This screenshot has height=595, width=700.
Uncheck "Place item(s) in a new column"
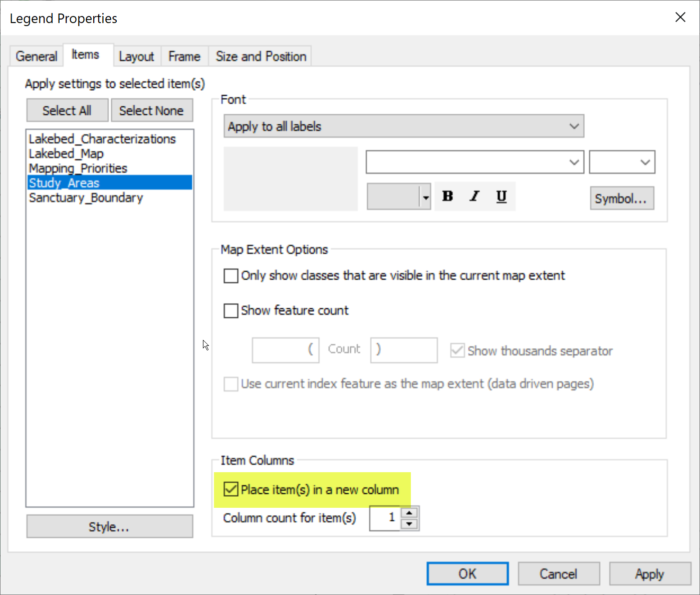click(x=230, y=489)
